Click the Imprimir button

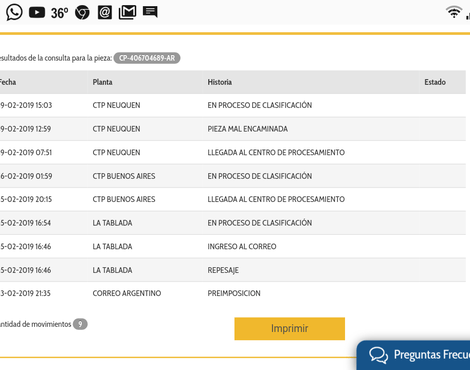point(290,329)
